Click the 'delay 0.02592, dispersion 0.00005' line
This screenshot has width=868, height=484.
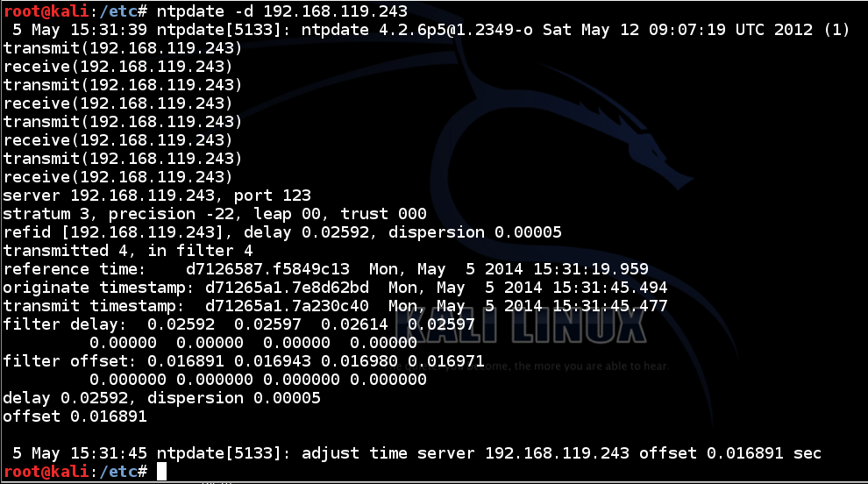(x=162, y=398)
